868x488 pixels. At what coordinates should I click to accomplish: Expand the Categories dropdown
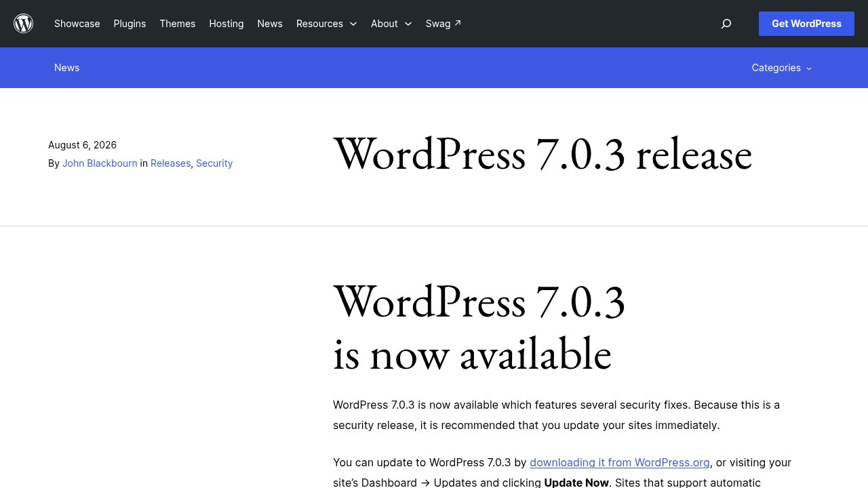tap(782, 68)
